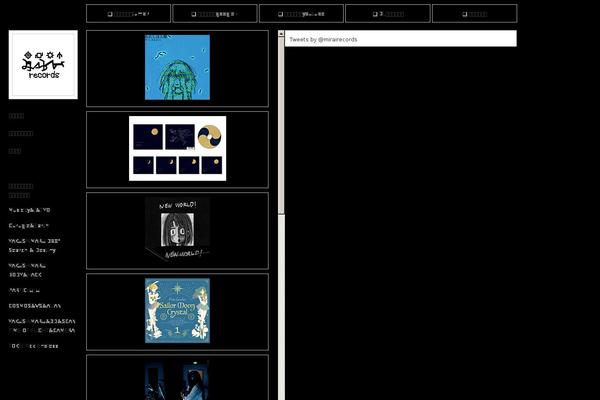This screenshot has height=400, width=600.
Task: Open Tweets by @mirairecords link
Action: coord(323,39)
